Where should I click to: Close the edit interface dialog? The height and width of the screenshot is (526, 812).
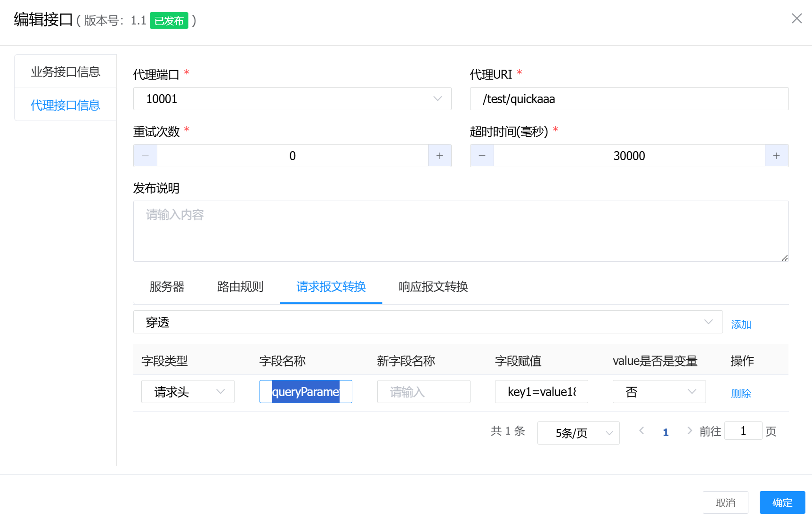coord(796,18)
